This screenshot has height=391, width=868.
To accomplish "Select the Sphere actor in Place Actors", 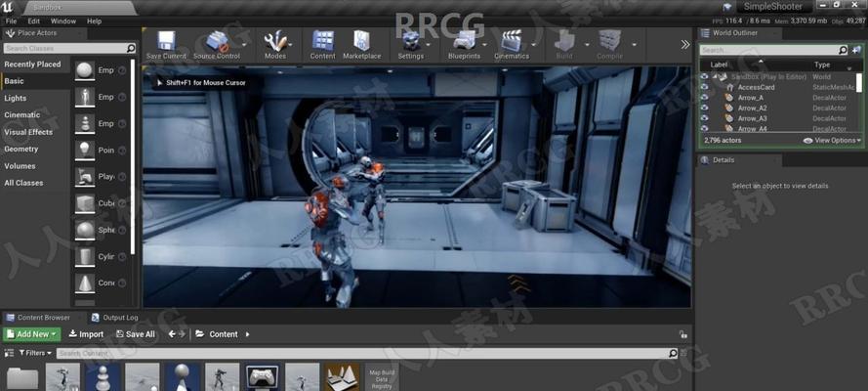I will [x=85, y=230].
